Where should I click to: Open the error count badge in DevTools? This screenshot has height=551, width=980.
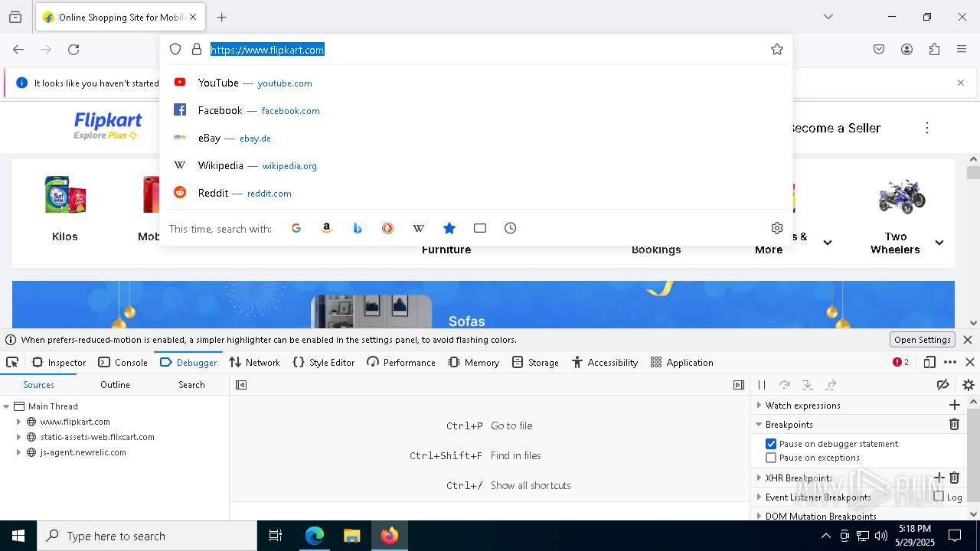click(x=900, y=363)
